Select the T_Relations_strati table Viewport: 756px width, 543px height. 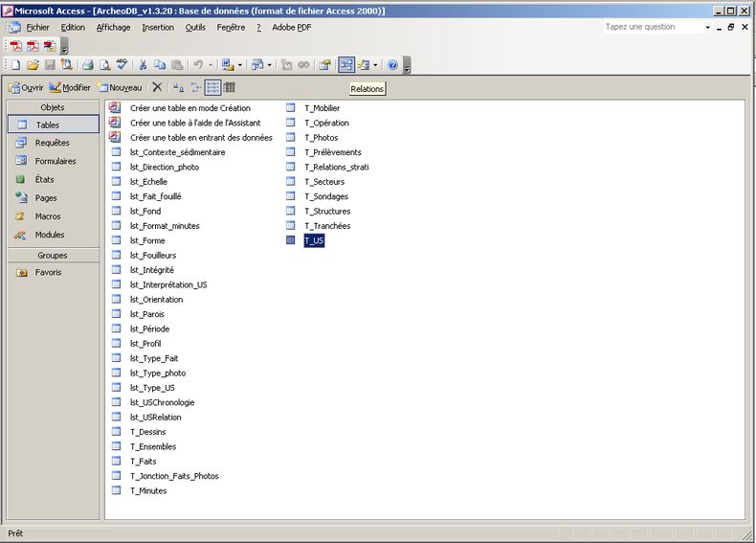click(x=337, y=167)
